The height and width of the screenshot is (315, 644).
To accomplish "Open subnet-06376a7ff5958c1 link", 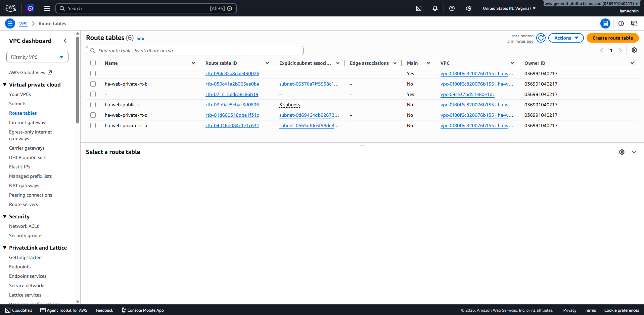I will tap(309, 84).
